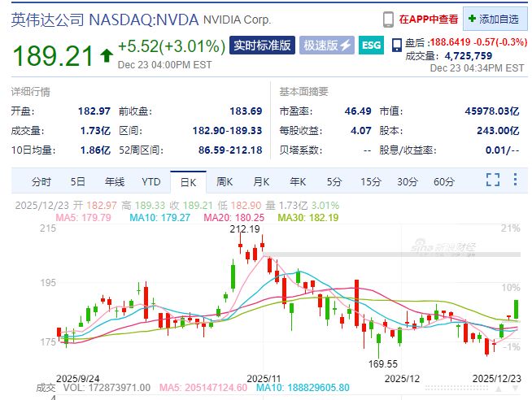Select the 60分 minute chart tab
Viewport: 532px width, 400px height.
coord(443,181)
